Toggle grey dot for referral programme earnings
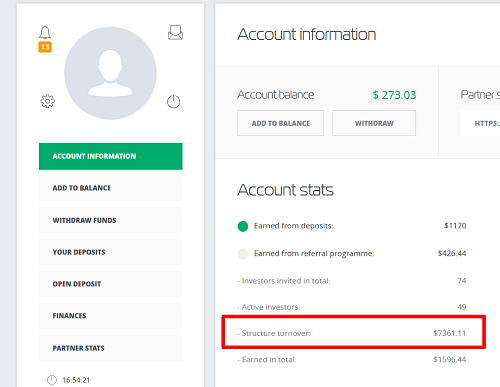 tap(243, 254)
